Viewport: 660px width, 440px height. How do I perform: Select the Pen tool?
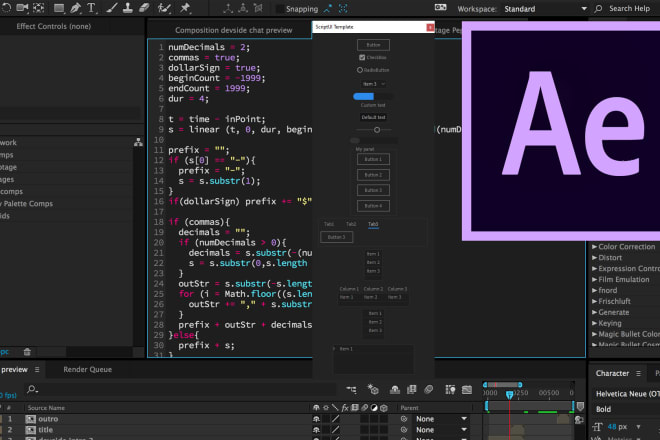coord(75,8)
